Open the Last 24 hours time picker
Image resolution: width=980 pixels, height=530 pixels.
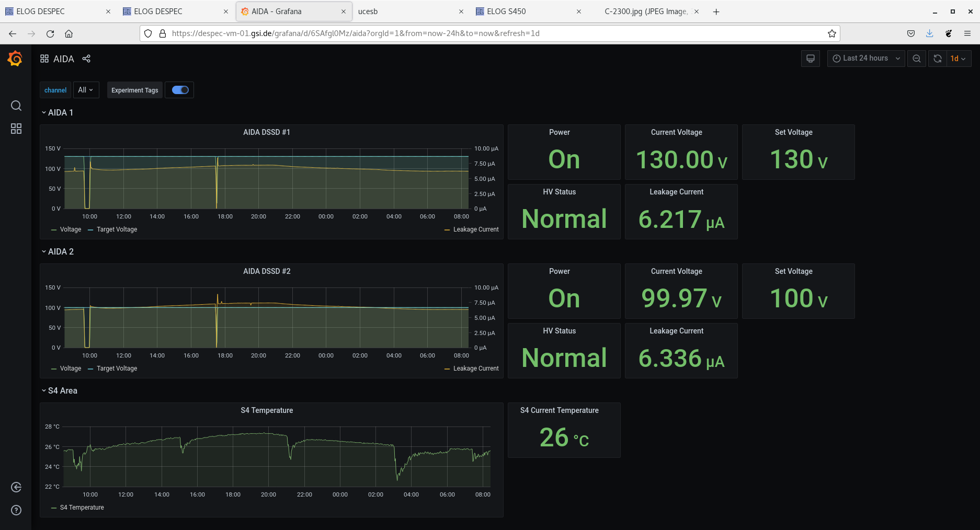coord(865,59)
